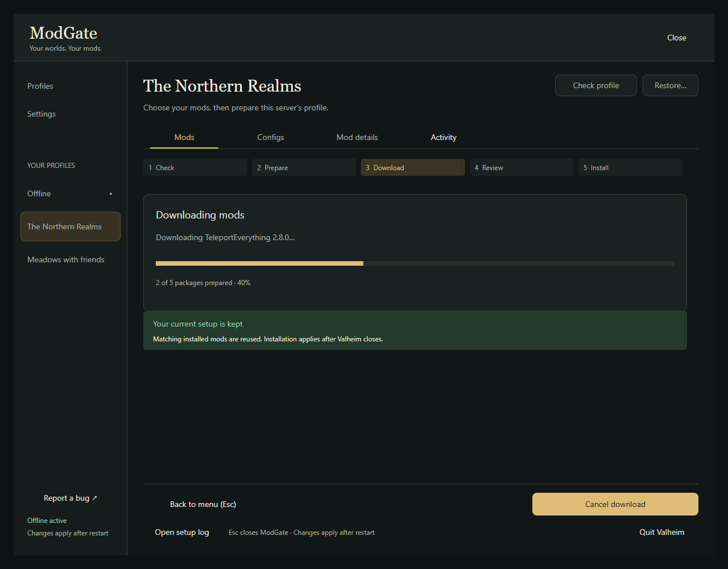Cancel the mod download
728x569 pixels.
(615, 504)
